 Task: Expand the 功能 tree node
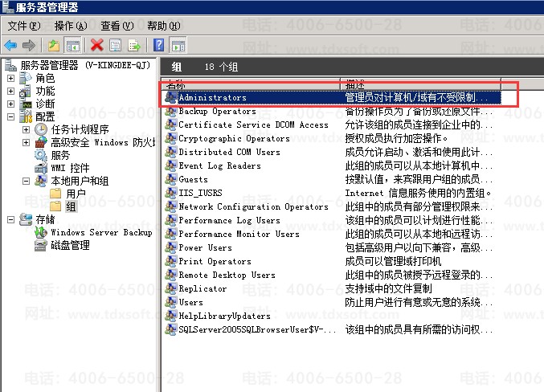tap(10, 91)
